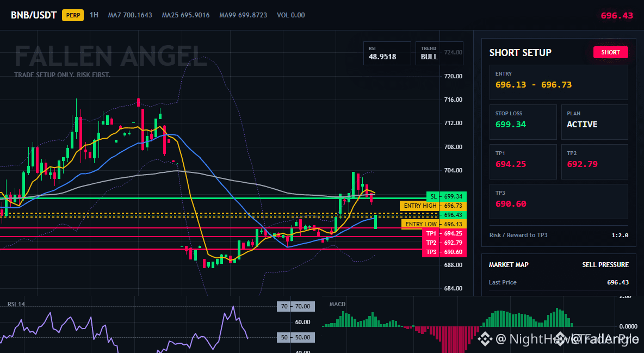Image resolution: width=644 pixels, height=353 pixels.
Task: Click the TP2 value 692.79 card
Action: (595, 162)
